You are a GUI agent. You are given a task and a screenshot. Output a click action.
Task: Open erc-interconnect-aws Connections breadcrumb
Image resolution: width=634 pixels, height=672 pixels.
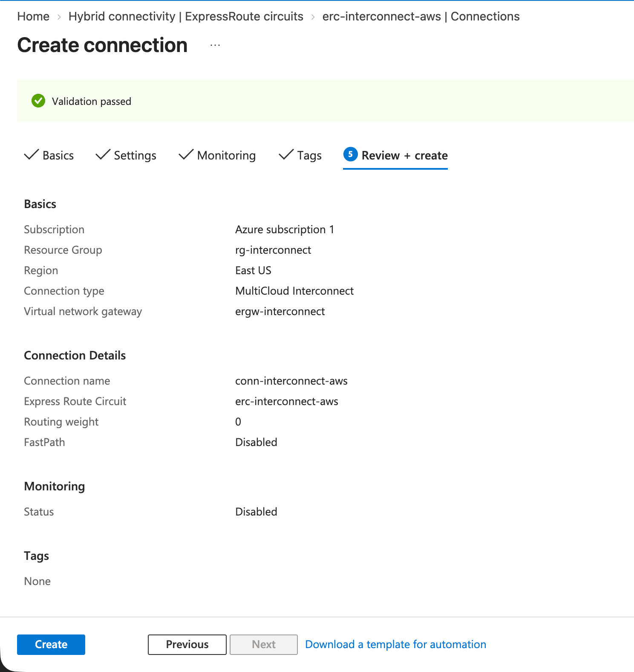421,16
